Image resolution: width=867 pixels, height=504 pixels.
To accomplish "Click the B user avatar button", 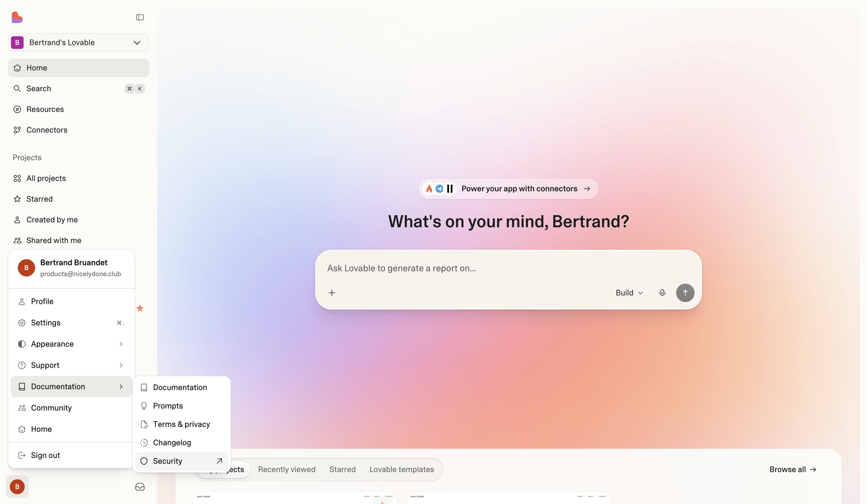I will click(17, 487).
